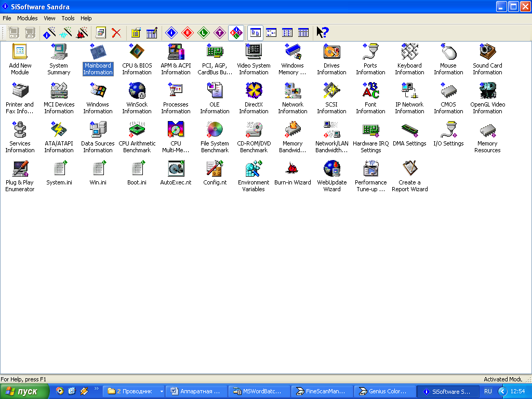Select the ATA/ATAPI Information module

59,137
